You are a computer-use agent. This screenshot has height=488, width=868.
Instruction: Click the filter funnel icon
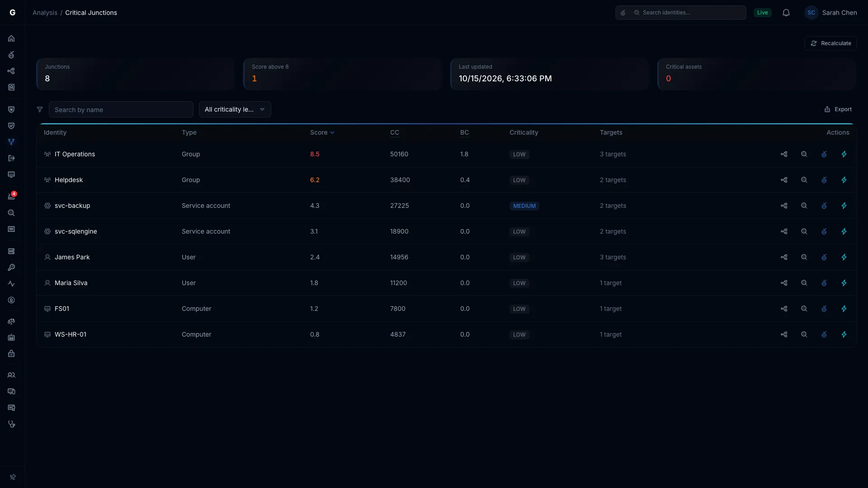40,109
